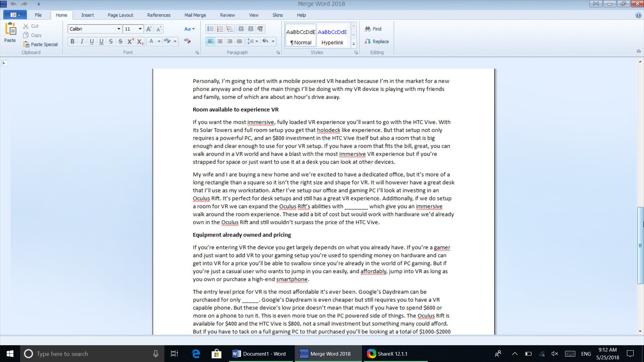Image resolution: width=644 pixels, height=362 pixels.
Task: Toggle subscript
Action: point(140,41)
